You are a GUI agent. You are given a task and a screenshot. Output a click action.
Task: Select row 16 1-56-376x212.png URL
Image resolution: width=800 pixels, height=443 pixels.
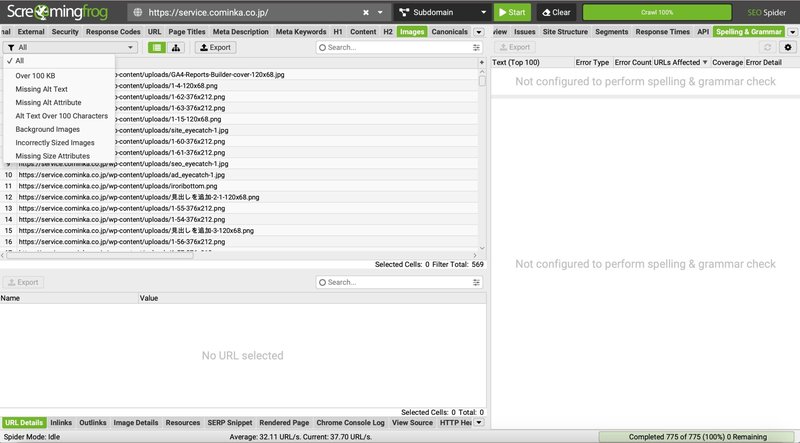(122, 241)
